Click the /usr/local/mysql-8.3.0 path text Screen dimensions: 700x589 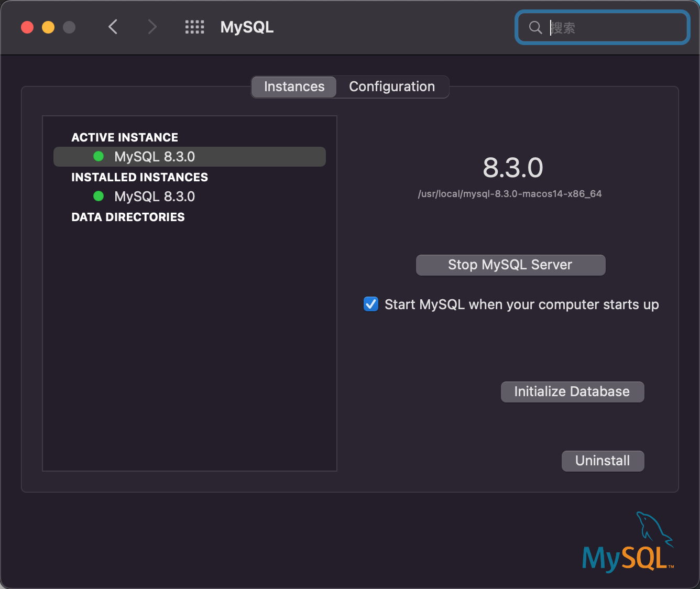tap(509, 194)
